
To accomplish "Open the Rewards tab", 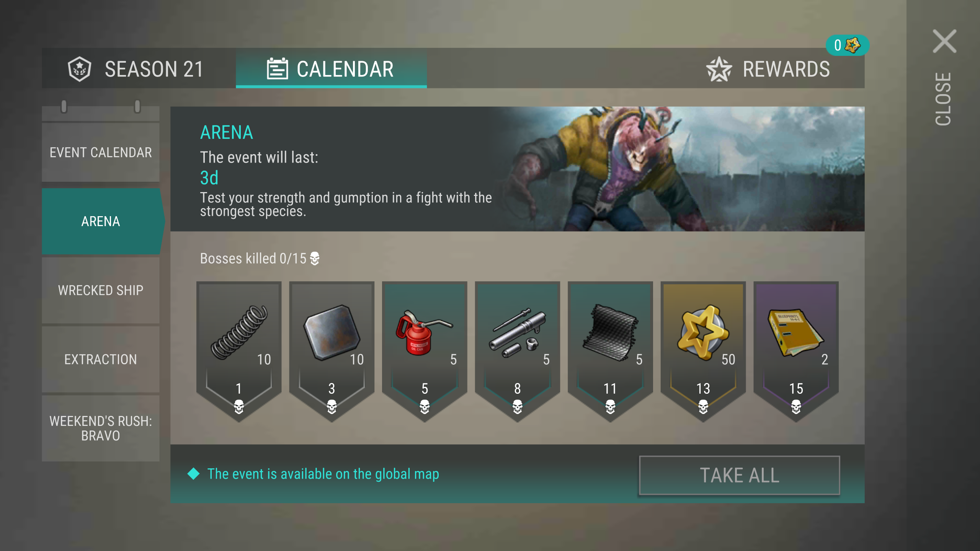I will [x=768, y=69].
